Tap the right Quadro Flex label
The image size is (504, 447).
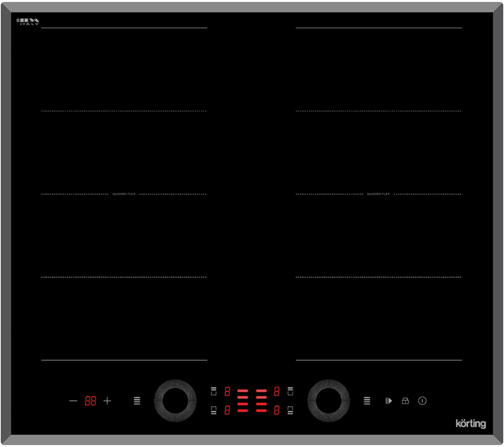(x=378, y=193)
